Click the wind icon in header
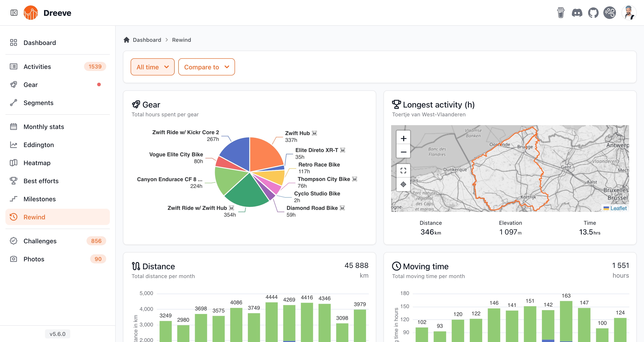644x342 pixels. (x=610, y=13)
